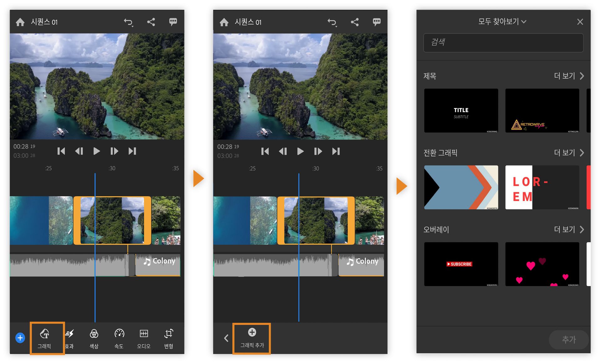Screen dimensions: 601x364
Task: Tap the blue plus add media button
Action: point(20,338)
